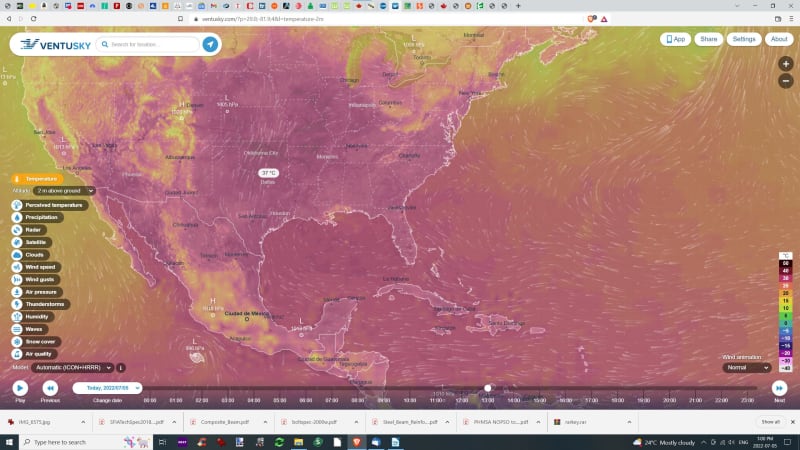Switch to Thunderstorms layer
This screenshot has width=800, height=450.
pos(40,304)
